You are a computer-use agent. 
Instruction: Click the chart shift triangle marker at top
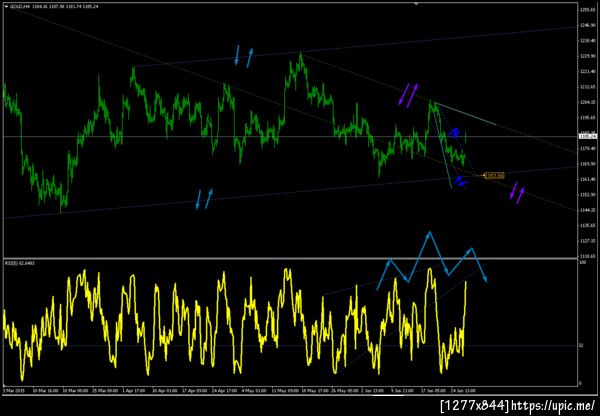click(416, 3)
